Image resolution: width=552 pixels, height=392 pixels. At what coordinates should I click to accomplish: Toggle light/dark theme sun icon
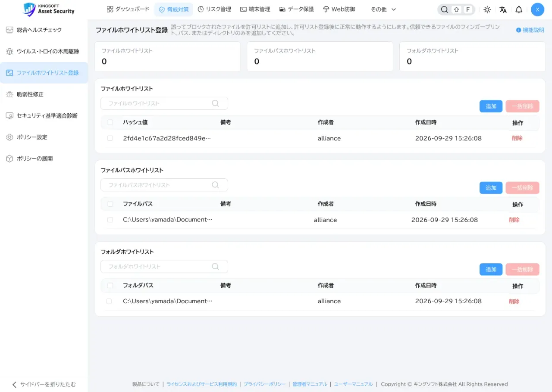[x=487, y=9]
